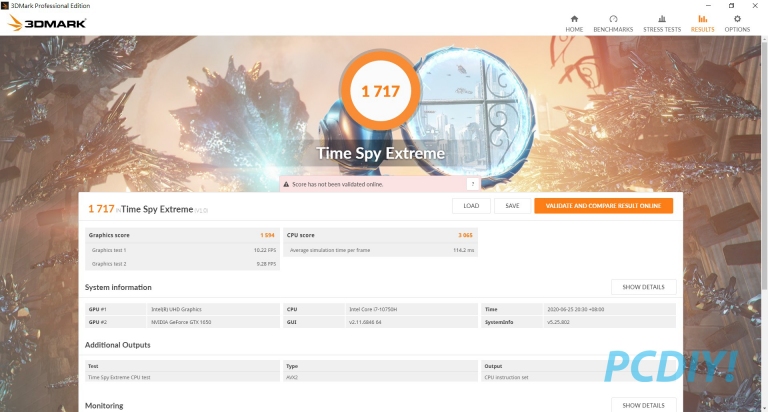Select the CPU score row

380,235
